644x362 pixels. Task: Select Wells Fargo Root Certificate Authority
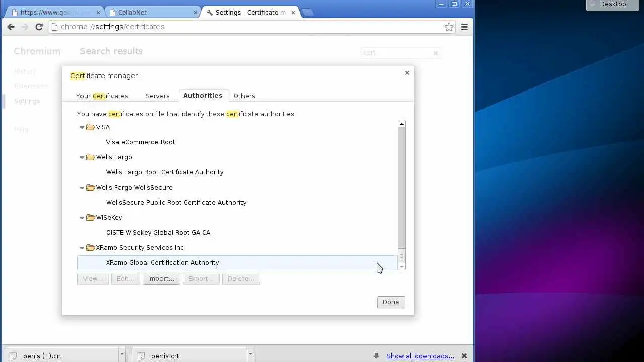point(237,172)
